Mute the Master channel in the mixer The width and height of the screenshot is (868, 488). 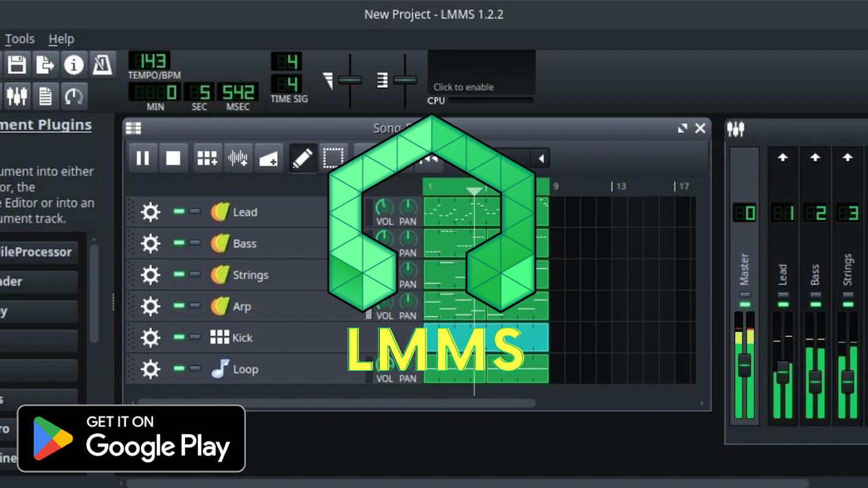745,304
